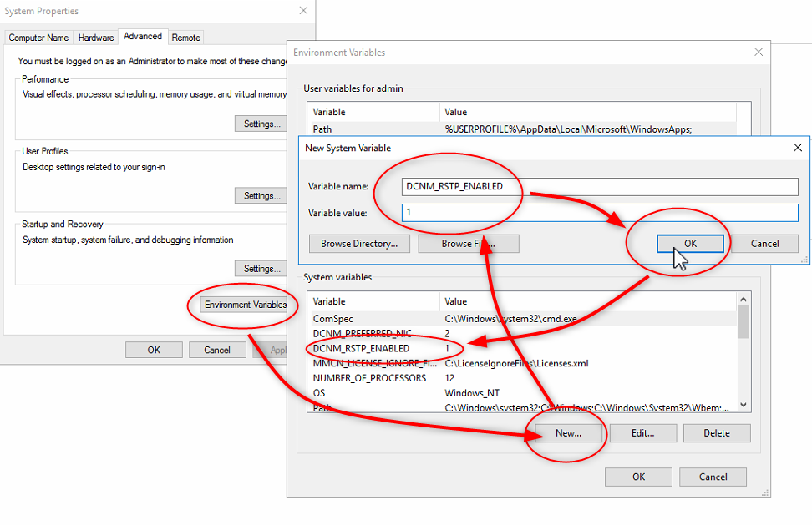Cancel the New System Variable dialog
812x525 pixels.
(764, 244)
